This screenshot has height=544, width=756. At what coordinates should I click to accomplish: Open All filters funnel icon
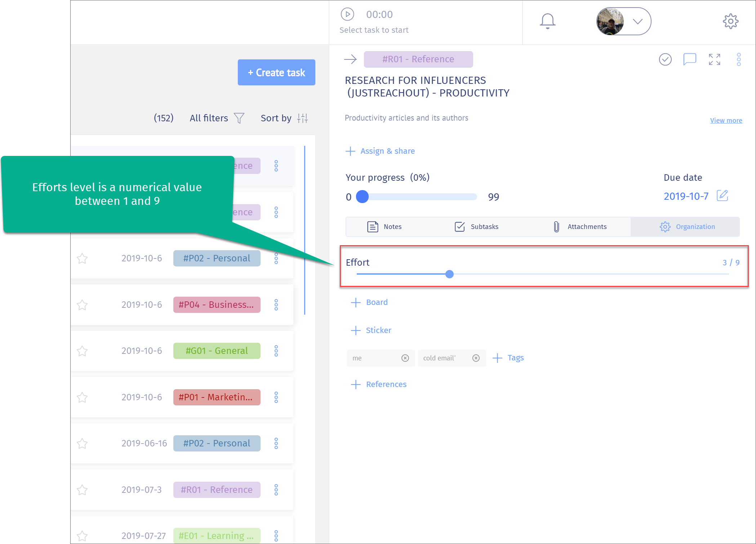click(239, 118)
